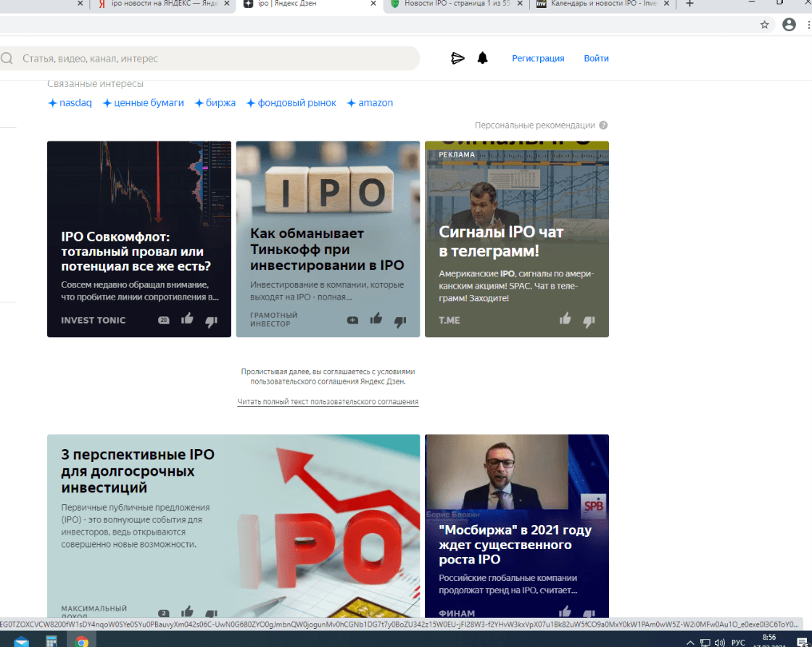This screenshot has width=812, height=647.
Task: Click the search magnifier icon
Action: pyautogui.click(x=7, y=58)
